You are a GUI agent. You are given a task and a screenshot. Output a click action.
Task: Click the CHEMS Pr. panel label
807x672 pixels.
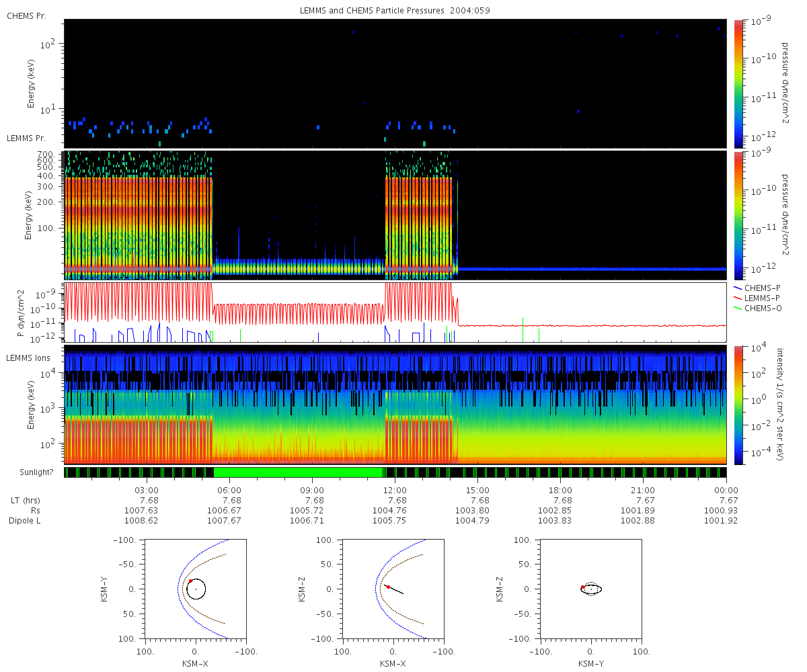pos(26,16)
